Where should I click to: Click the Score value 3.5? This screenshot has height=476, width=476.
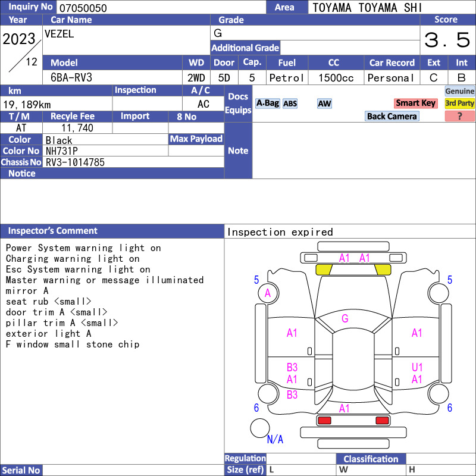tap(447, 40)
